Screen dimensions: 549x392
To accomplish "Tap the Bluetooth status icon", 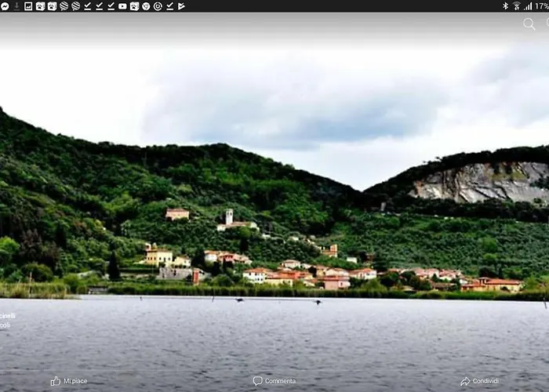I will pyautogui.click(x=506, y=5).
